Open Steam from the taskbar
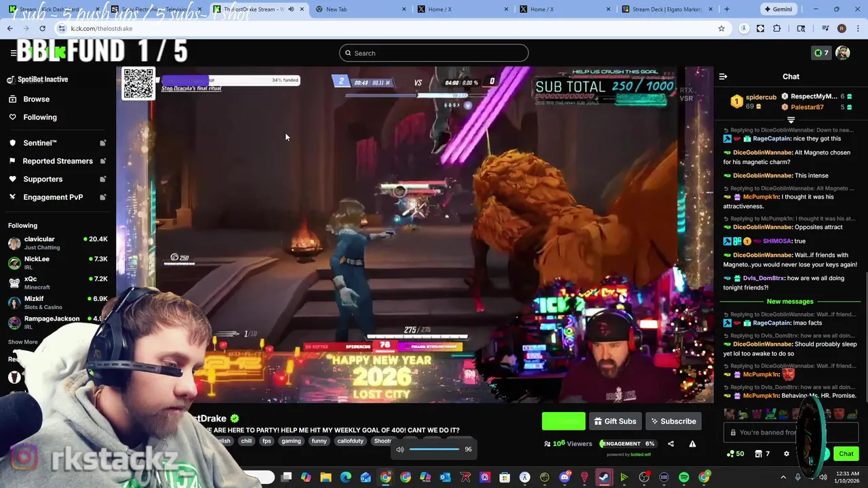The image size is (868, 488). pyautogui.click(x=604, y=478)
